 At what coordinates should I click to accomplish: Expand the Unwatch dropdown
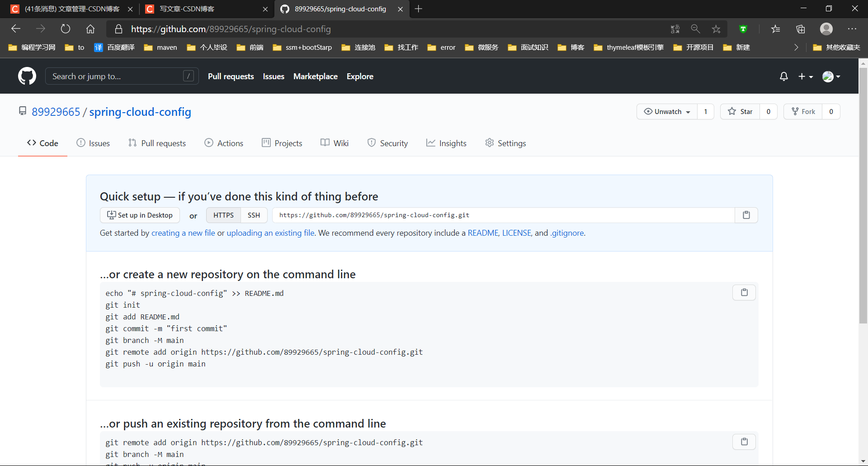(667, 112)
